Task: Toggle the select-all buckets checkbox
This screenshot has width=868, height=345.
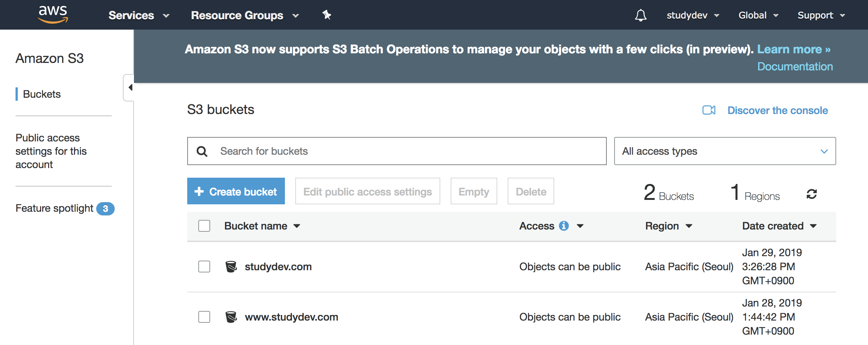Action: (204, 226)
